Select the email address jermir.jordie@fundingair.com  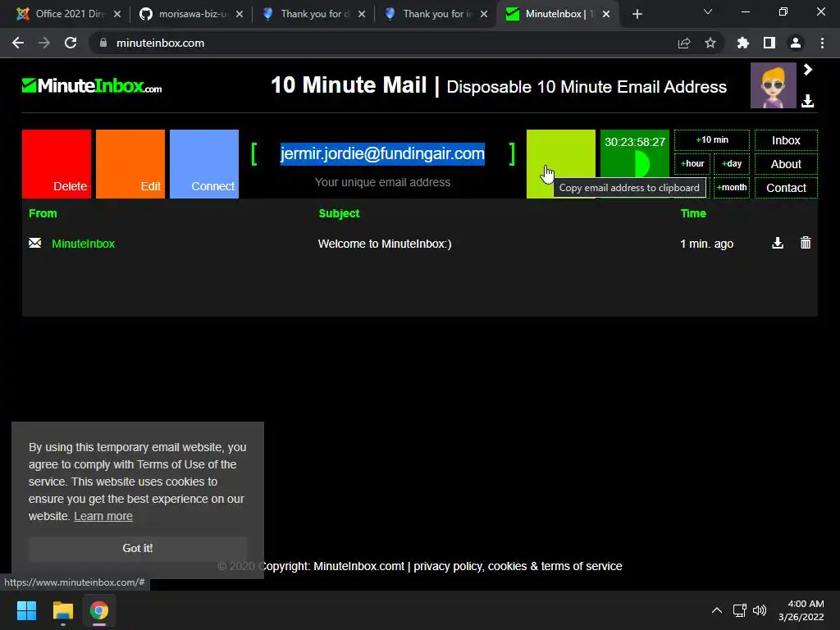[x=382, y=153]
